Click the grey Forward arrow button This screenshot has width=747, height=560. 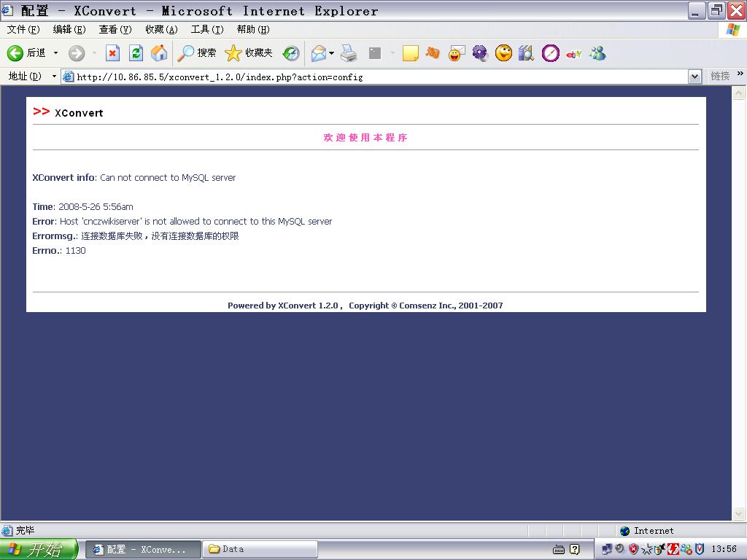click(x=76, y=52)
